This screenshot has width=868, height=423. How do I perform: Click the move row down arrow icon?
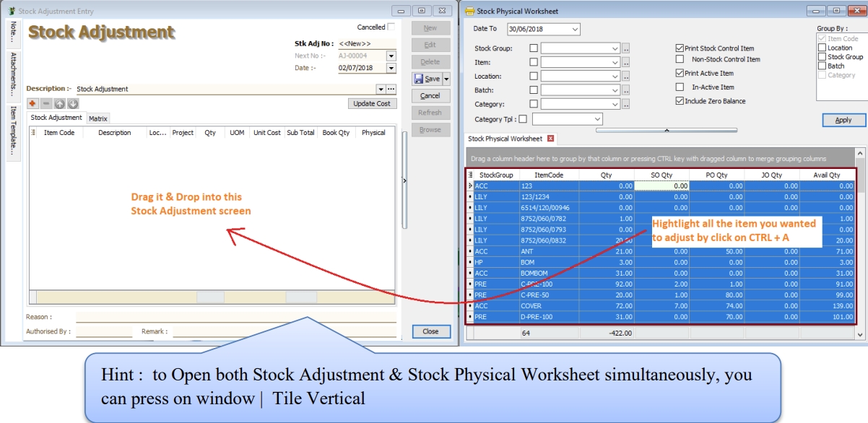coord(72,104)
